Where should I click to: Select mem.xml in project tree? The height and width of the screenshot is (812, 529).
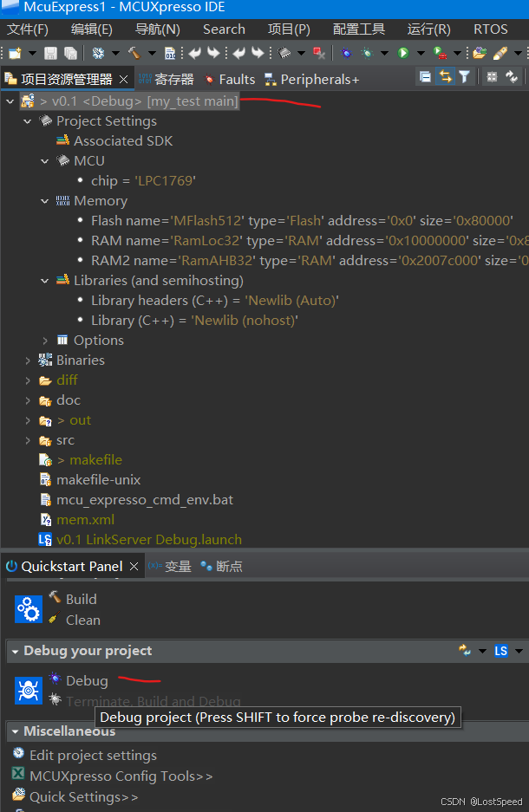[85, 520]
